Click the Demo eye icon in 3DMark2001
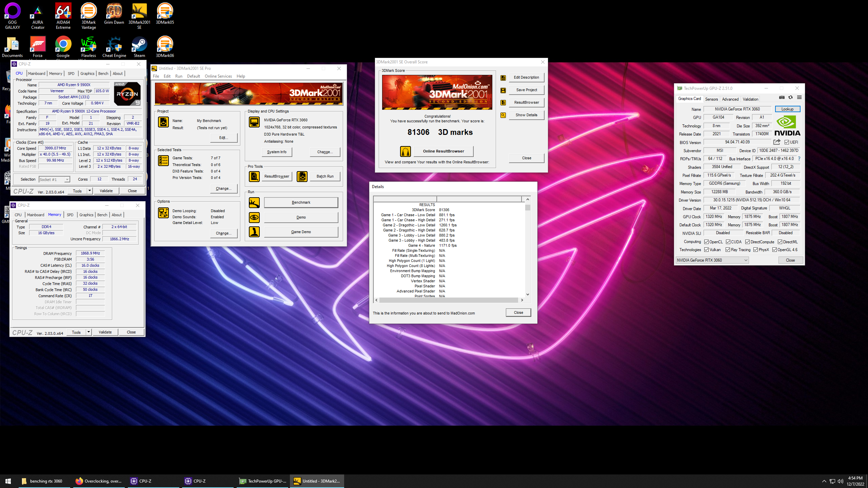This screenshot has width=868, height=488. pos(254,217)
